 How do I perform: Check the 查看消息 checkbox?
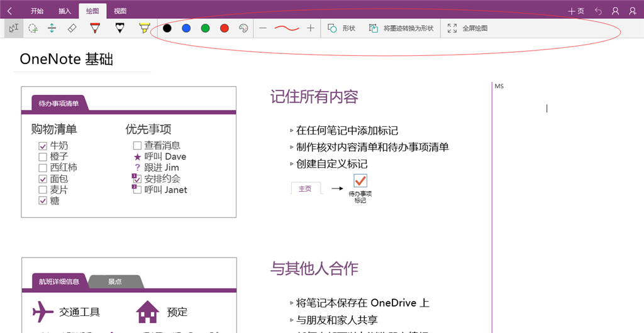coord(137,146)
